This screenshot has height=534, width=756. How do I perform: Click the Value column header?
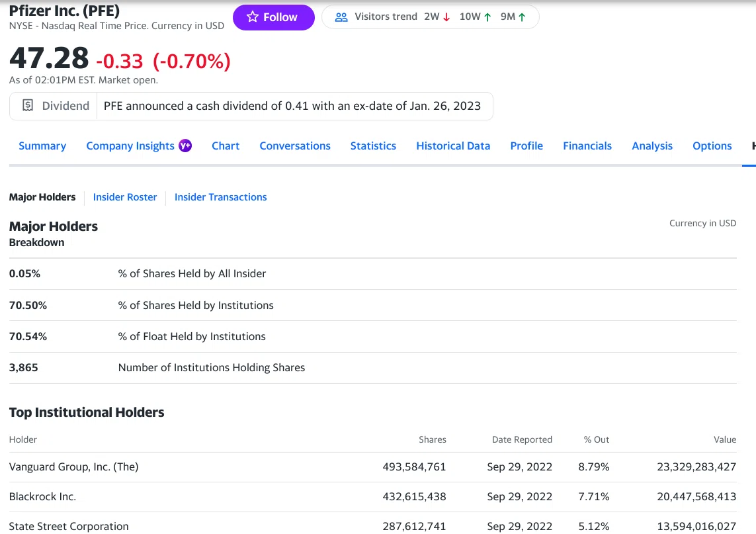click(725, 439)
